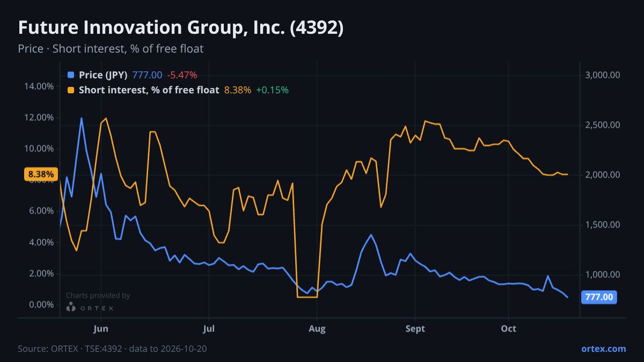The image size is (644, 362).
Task: Click the blue 777.00 price badge
Action: click(599, 297)
